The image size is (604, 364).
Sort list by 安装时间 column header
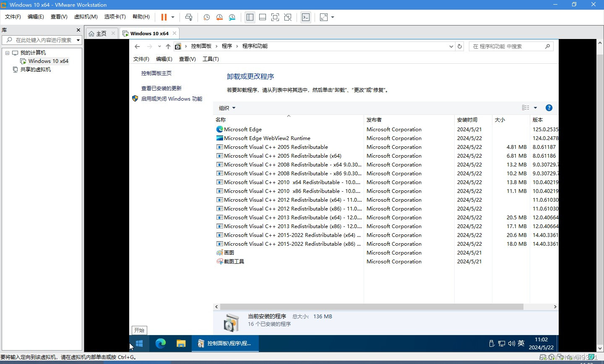[473, 120]
